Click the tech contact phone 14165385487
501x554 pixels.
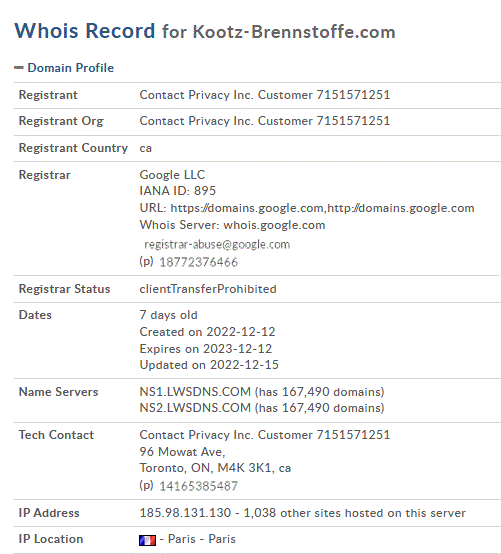coord(199,486)
